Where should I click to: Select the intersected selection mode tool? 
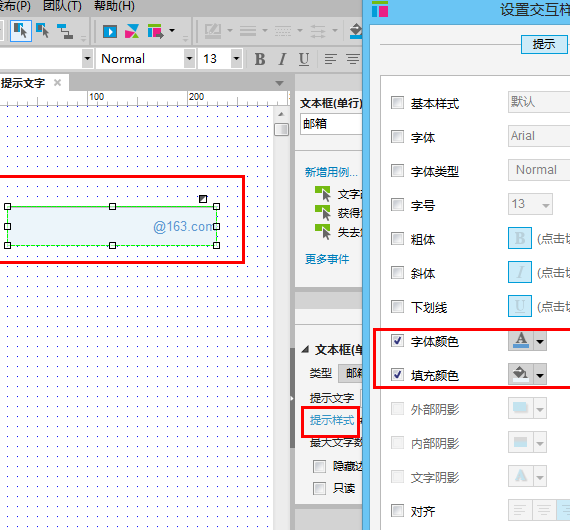pyautogui.click(x=21, y=31)
